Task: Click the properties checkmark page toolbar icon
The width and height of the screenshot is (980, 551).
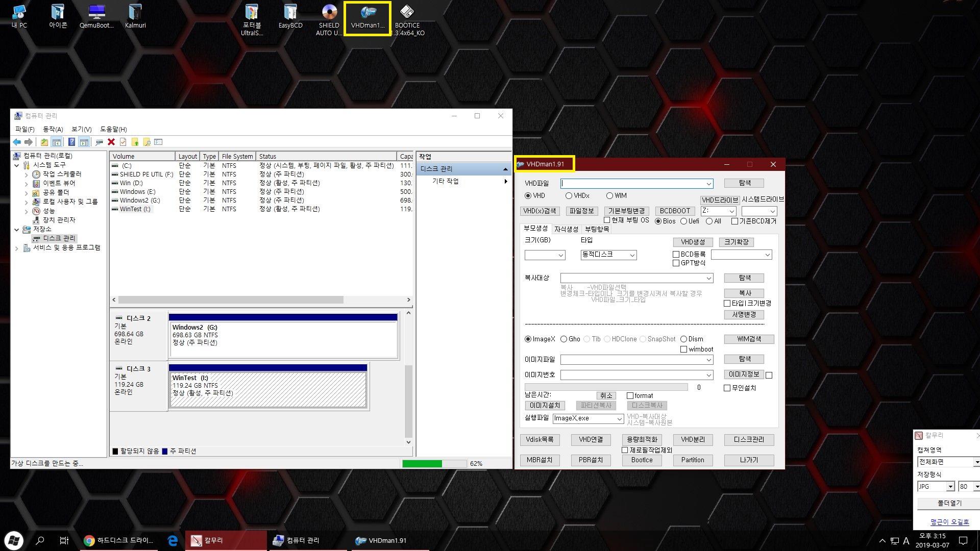Action: click(123, 142)
